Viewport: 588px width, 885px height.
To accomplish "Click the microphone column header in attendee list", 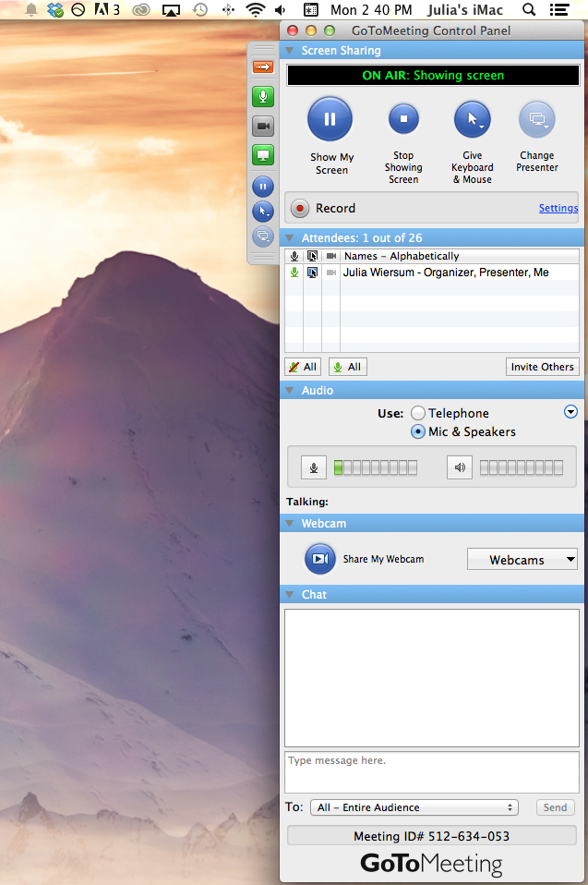I will point(294,256).
